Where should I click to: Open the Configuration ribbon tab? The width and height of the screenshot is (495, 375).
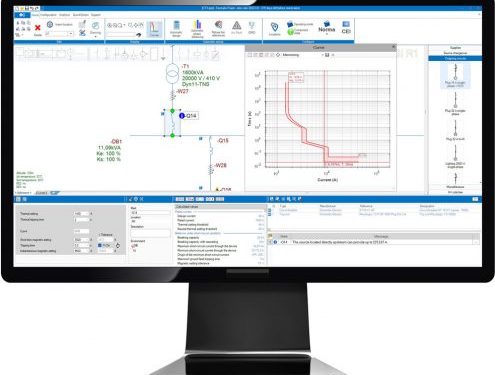point(48,15)
